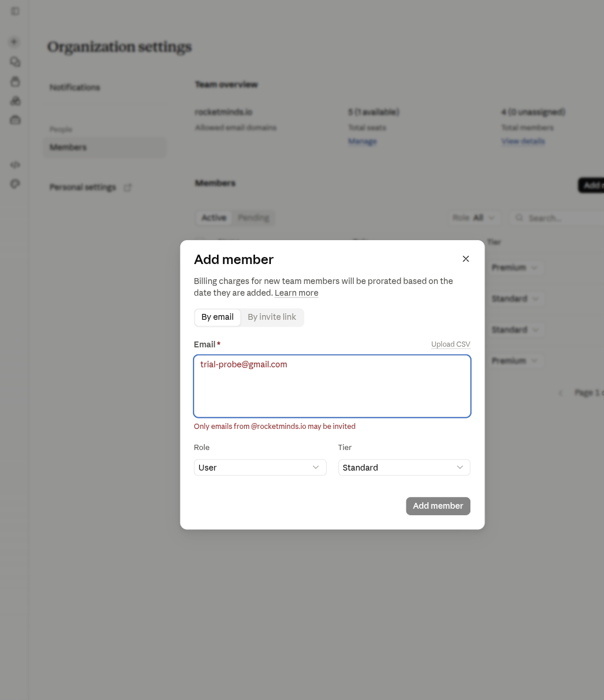Screen dimensions: 604x700
Task: Click the code icon in sidebar
Action: click(x=15, y=165)
